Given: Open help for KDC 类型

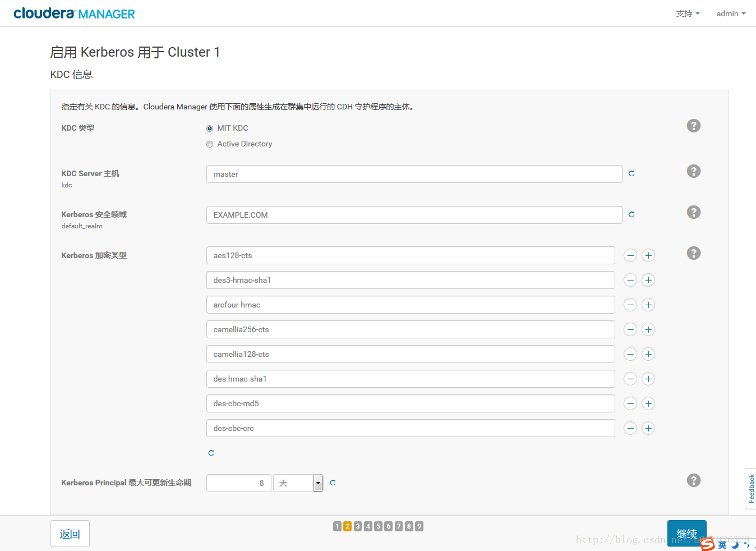Looking at the screenshot, I should tap(694, 126).
